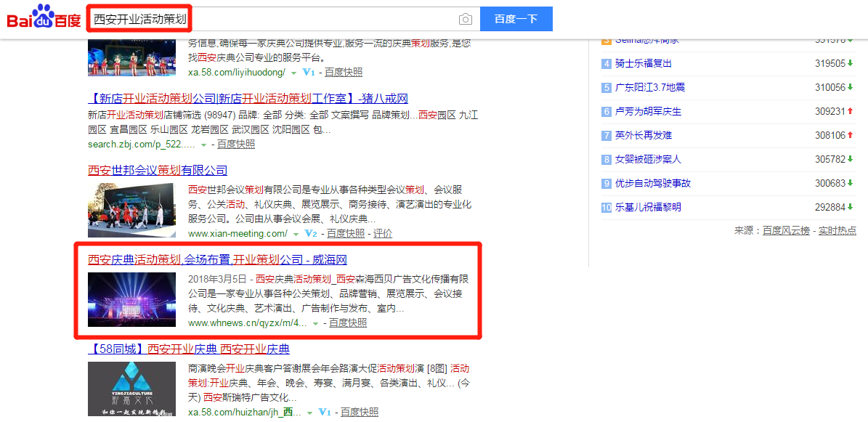The height and width of the screenshot is (422, 868).
Task: Open hot topic 女婴被砸涉案人
Action: coord(648,160)
